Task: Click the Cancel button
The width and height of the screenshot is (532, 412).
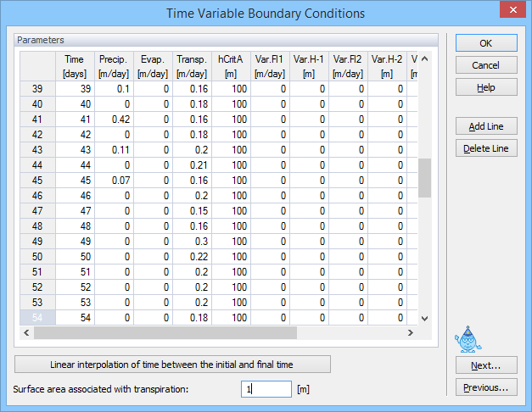Action: click(x=486, y=65)
